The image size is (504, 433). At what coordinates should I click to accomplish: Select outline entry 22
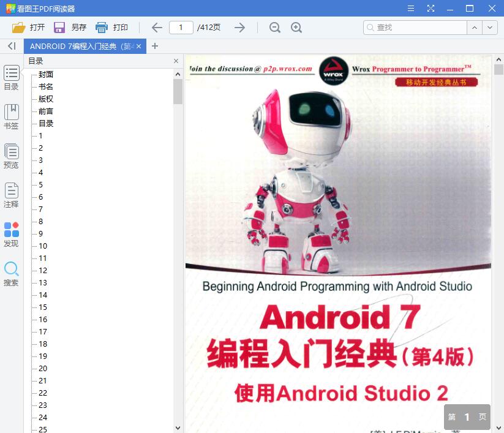tap(43, 393)
